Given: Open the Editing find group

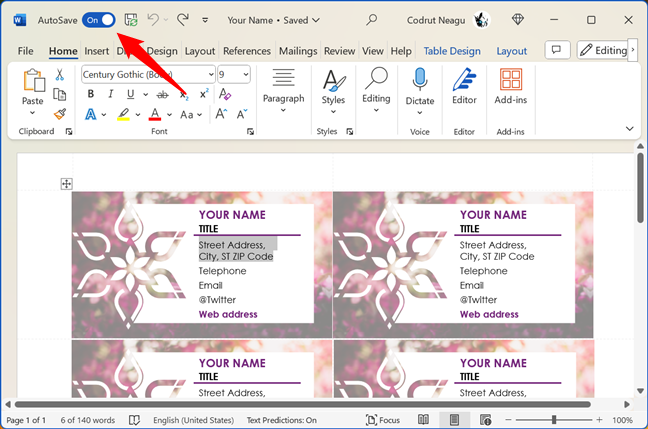Looking at the screenshot, I should (x=376, y=90).
